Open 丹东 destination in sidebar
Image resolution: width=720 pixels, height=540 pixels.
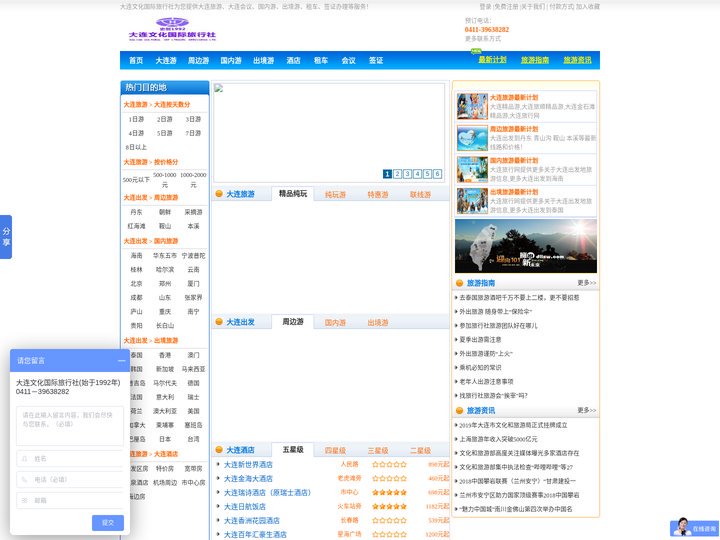coord(136,212)
